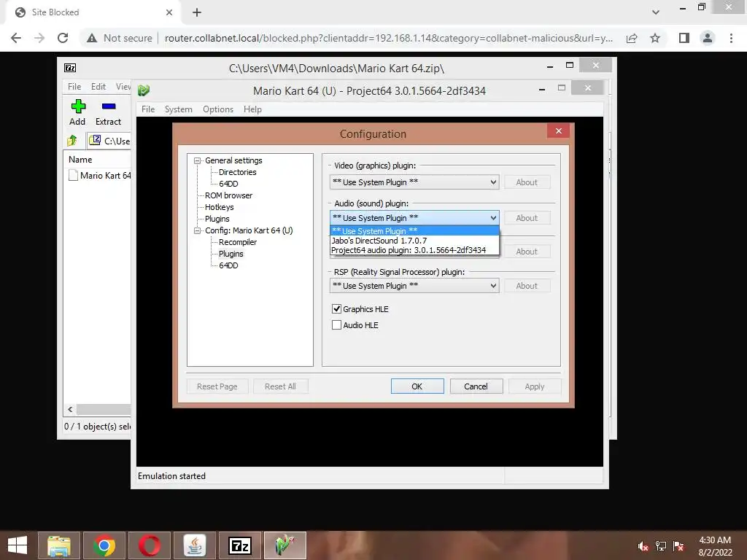Switch to Project64 on the taskbar
The image size is (747, 560).
click(x=285, y=545)
